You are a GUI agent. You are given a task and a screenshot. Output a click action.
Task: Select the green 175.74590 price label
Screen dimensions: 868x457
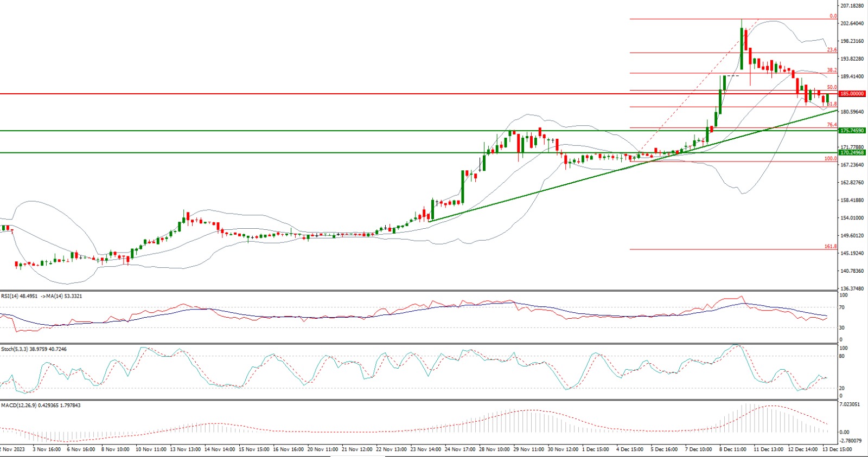click(x=852, y=131)
